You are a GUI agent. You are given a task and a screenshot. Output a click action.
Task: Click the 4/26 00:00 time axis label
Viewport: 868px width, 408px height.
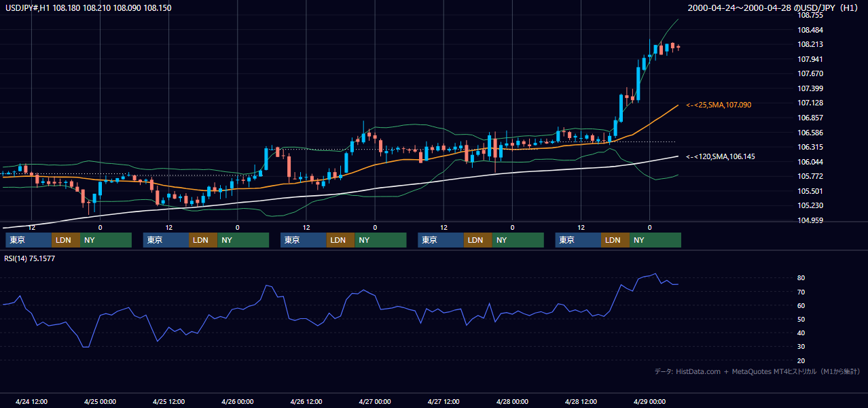click(237, 401)
